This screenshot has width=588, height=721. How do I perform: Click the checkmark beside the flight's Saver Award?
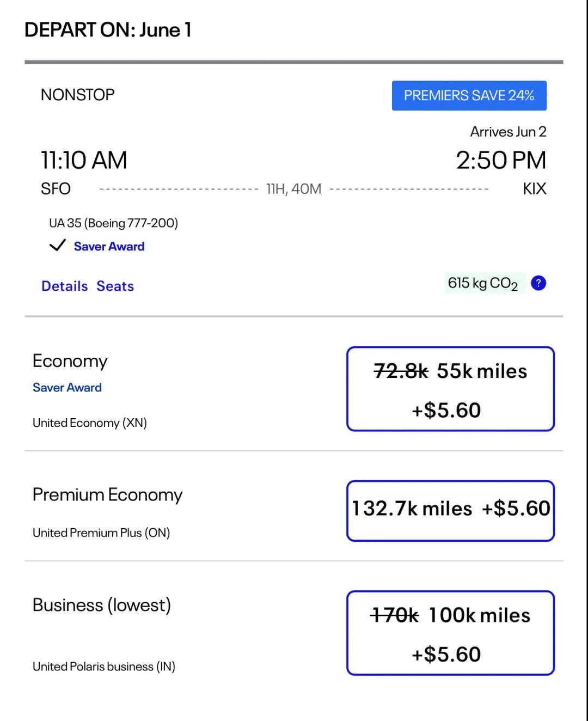pyautogui.click(x=58, y=246)
